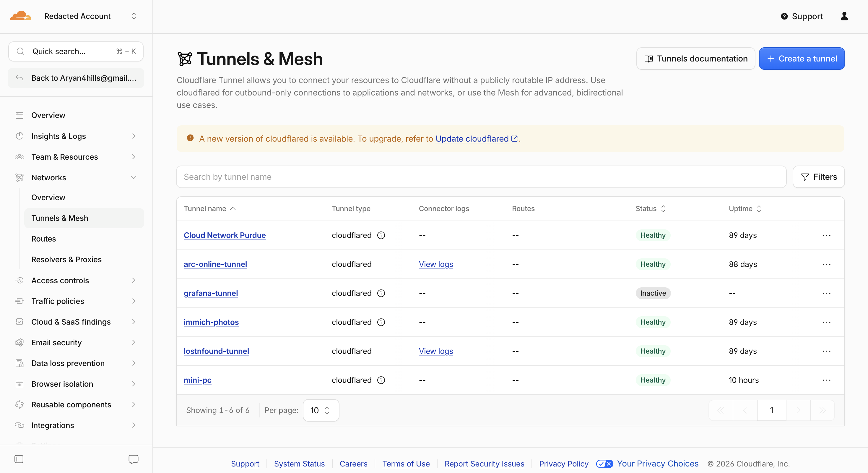Go to the next page arrow
868x473 pixels.
coord(798,410)
